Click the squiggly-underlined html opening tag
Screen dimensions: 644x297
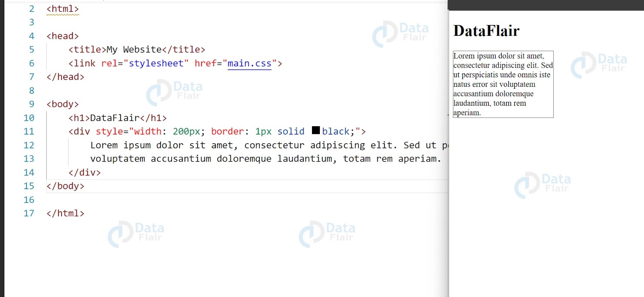tap(62, 8)
